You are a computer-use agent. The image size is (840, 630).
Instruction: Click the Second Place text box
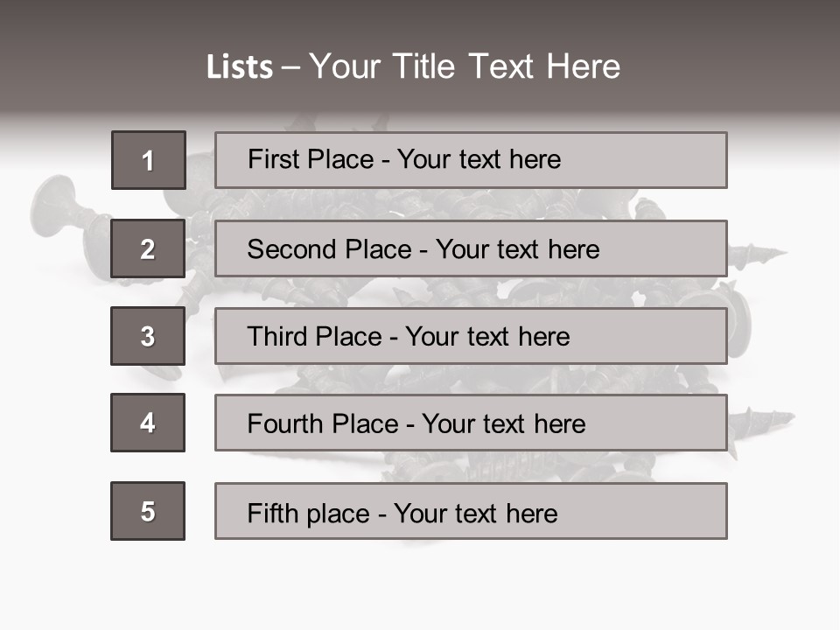[471, 249]
